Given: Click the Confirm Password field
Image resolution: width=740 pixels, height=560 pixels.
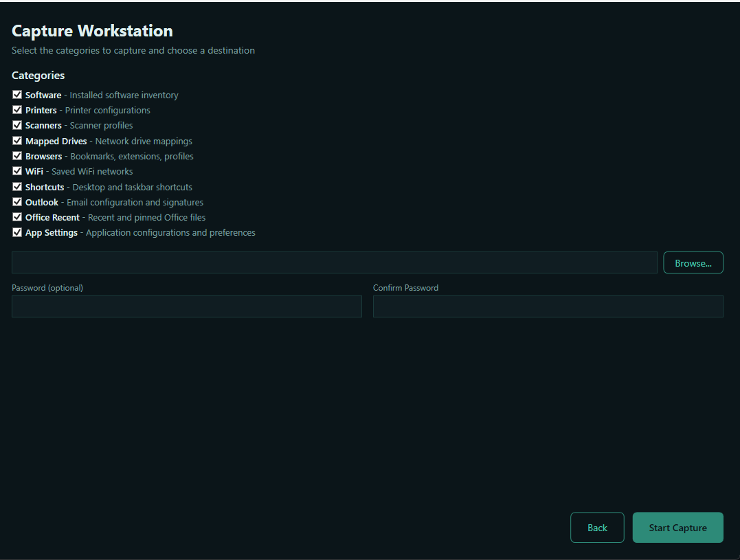Looking at the screenshot, I should 548,306.
